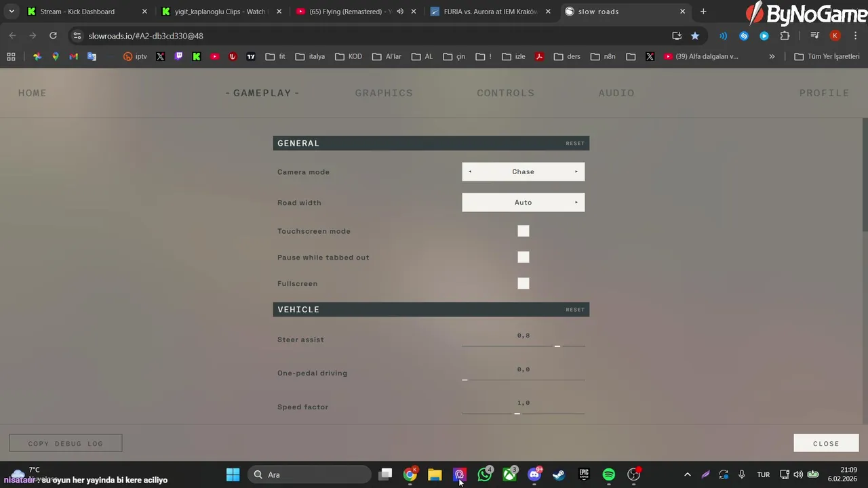Go to the Audio settings tab

[x=616, y=93]
